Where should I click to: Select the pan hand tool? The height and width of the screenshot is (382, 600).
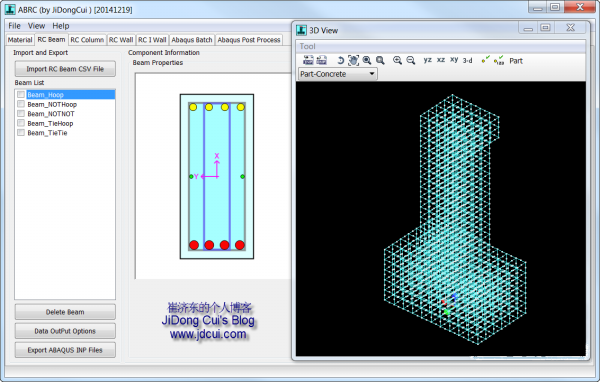[x=353, y=60]
